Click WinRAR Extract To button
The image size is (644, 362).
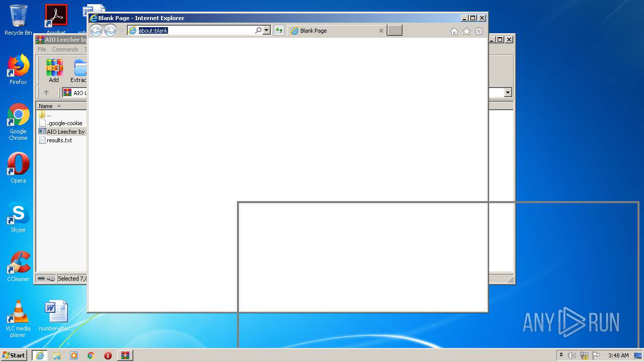tap(79, 71)
